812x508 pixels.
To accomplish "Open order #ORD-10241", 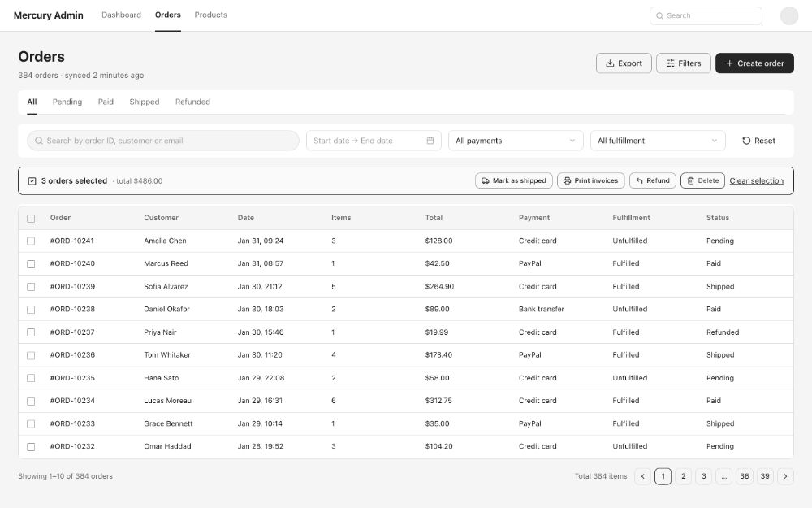I will 72,241.
